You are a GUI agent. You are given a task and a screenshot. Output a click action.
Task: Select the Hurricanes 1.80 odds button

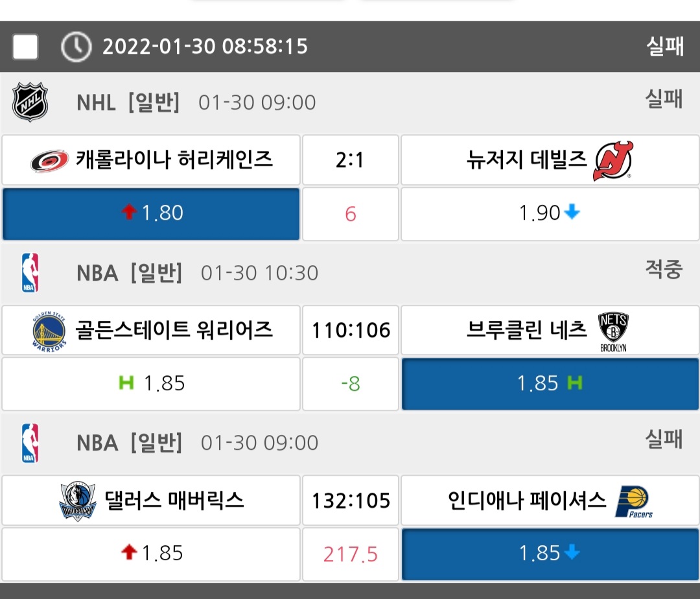(151, 214)
